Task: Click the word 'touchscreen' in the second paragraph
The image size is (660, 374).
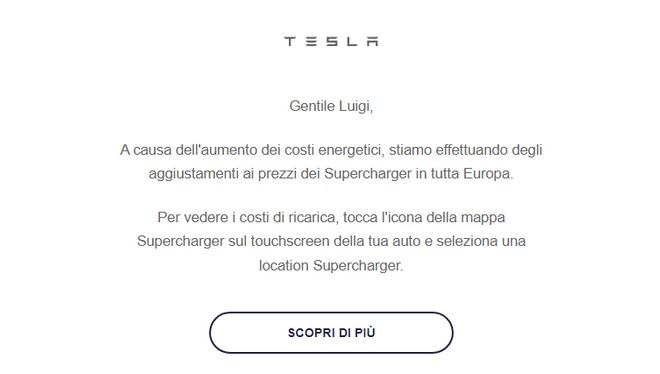Action: pyautogui.click(x=290, y=241)
